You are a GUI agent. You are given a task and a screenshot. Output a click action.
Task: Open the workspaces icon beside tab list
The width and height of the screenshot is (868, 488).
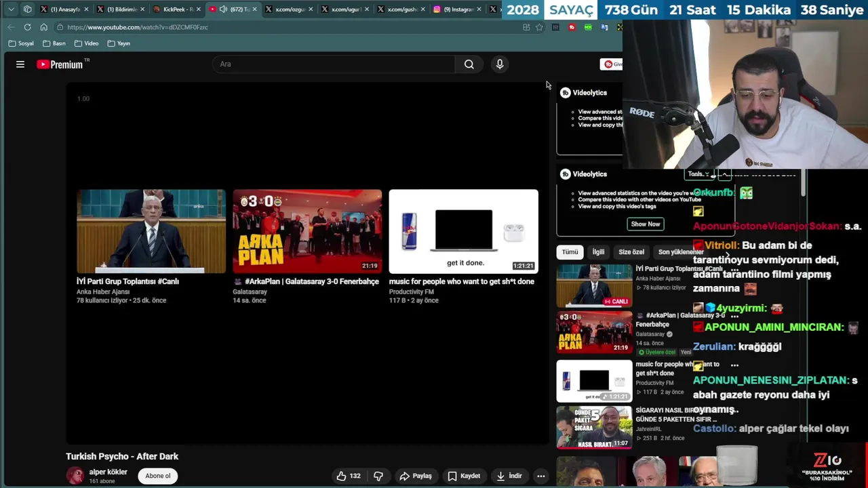(27, 9)
